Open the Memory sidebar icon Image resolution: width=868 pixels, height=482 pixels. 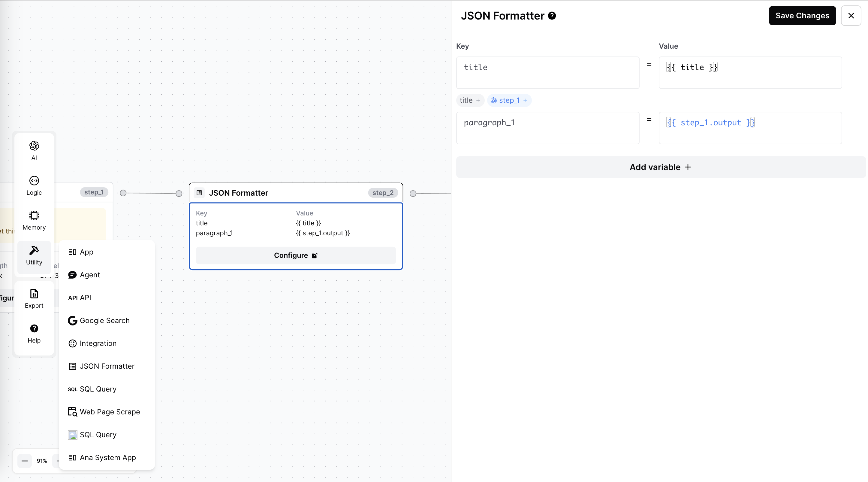34,220
